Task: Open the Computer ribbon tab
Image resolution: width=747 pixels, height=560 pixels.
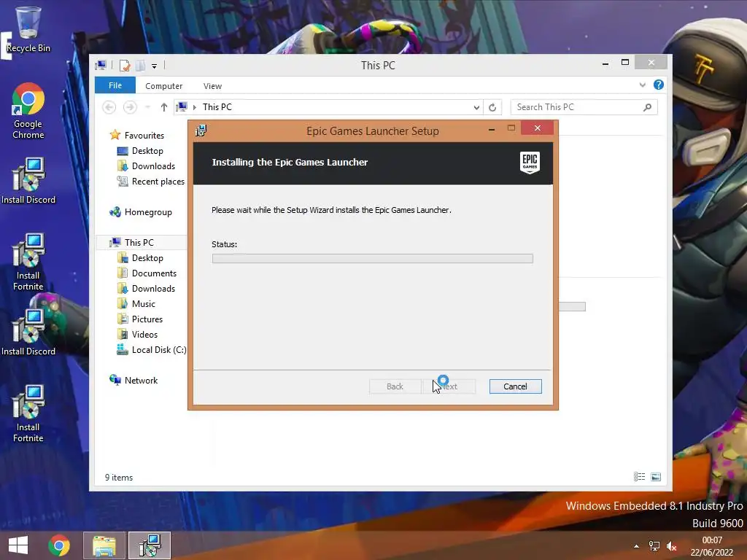Action: point(164,86)
